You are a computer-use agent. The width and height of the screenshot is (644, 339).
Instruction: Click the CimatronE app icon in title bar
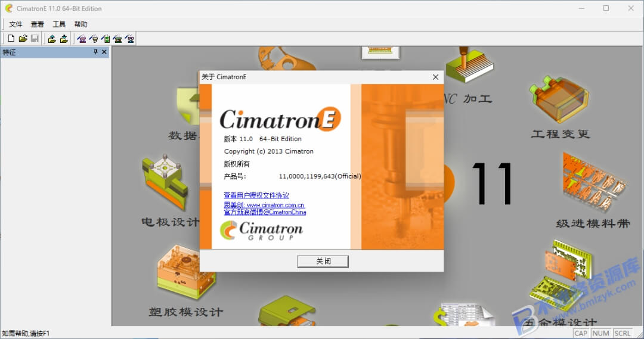(x=8, y=8)
